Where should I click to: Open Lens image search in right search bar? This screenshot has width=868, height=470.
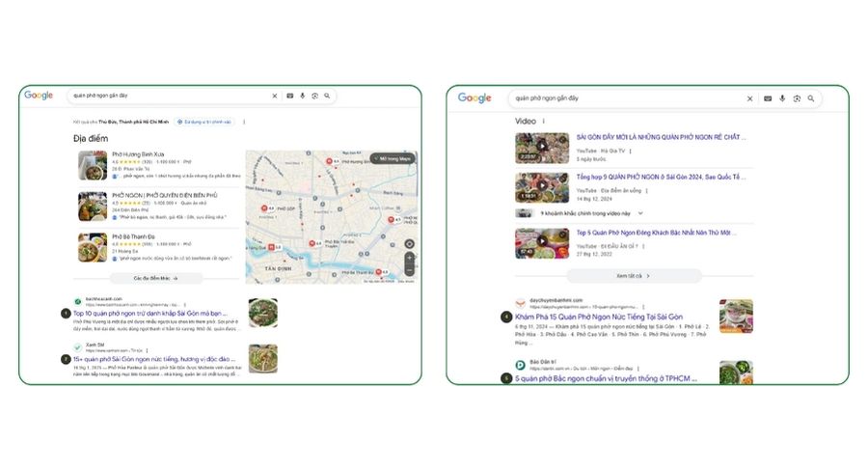pyautogui.click(x=797, y=98)
